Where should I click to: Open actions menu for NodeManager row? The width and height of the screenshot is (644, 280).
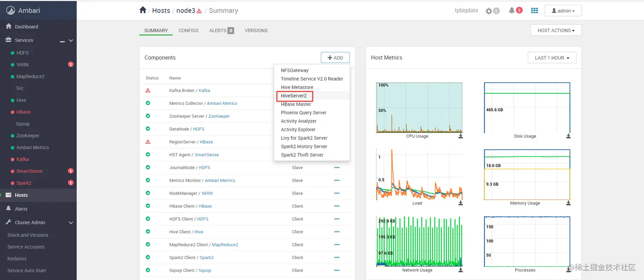coord(337,193)
